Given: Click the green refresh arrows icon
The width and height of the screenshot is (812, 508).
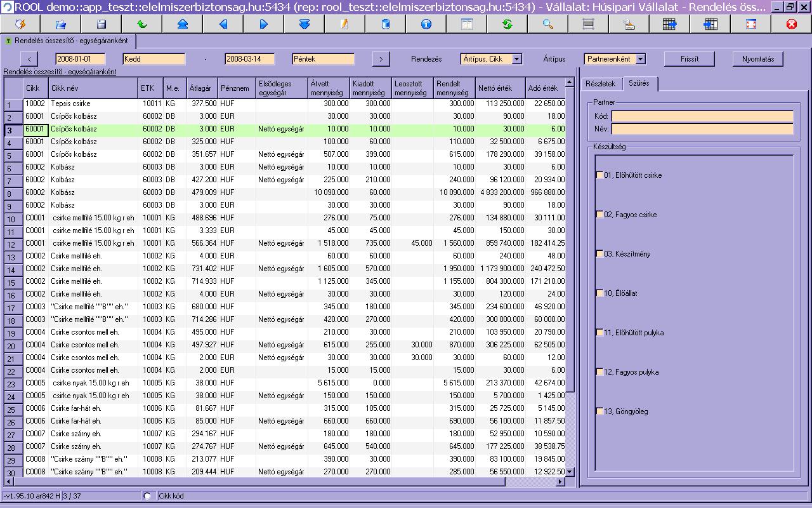Looking at the screenshot, I should coord(507,24).
